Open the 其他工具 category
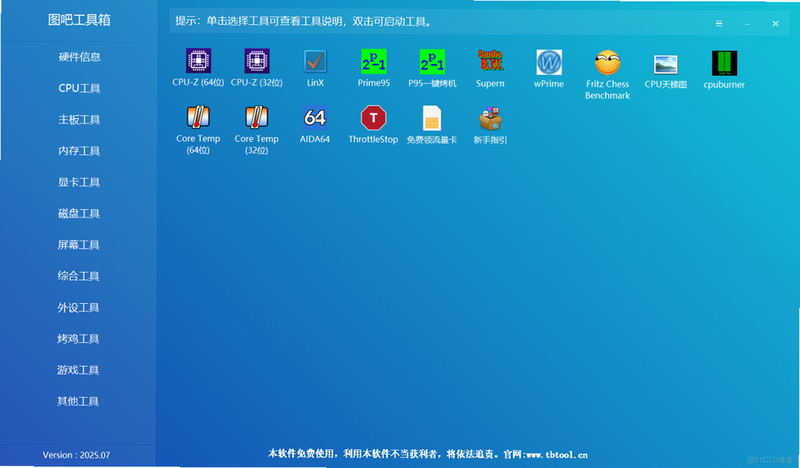Viewport: 800px width, 468px height. point(79,401)
